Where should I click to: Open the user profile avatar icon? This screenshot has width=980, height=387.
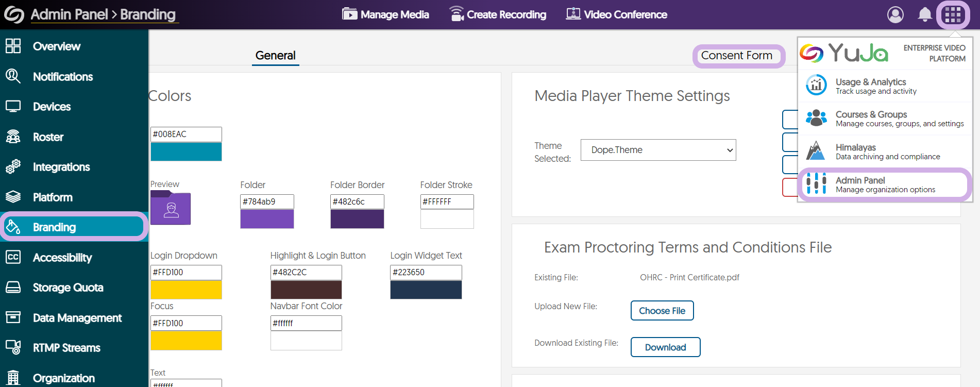[895, 15]
